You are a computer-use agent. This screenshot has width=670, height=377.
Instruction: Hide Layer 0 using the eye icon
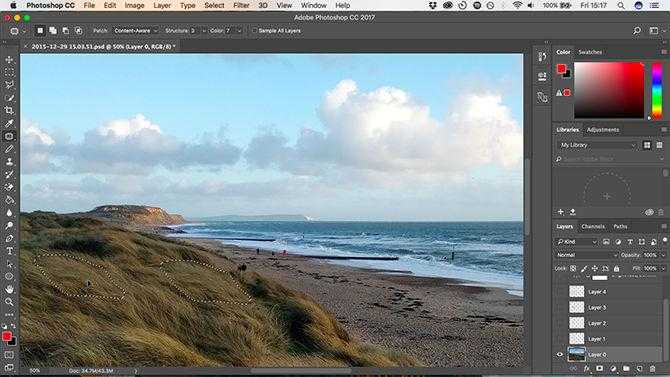click(560, 354)
